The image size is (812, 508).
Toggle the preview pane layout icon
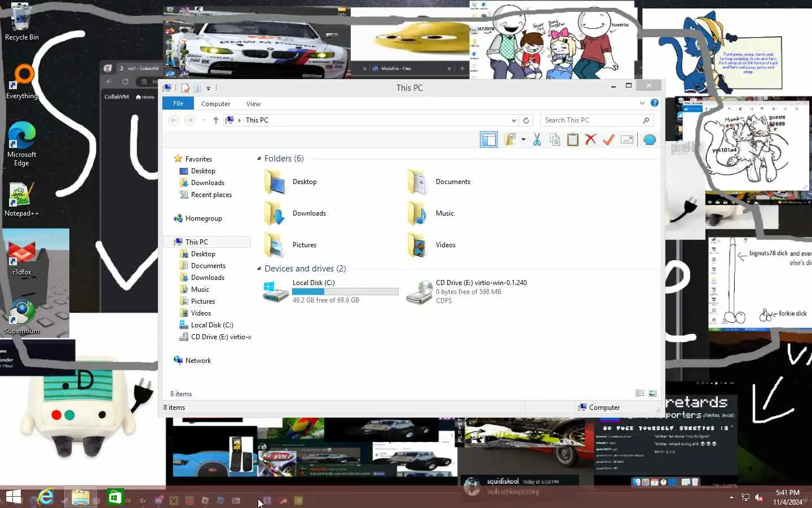pos(489,139)
